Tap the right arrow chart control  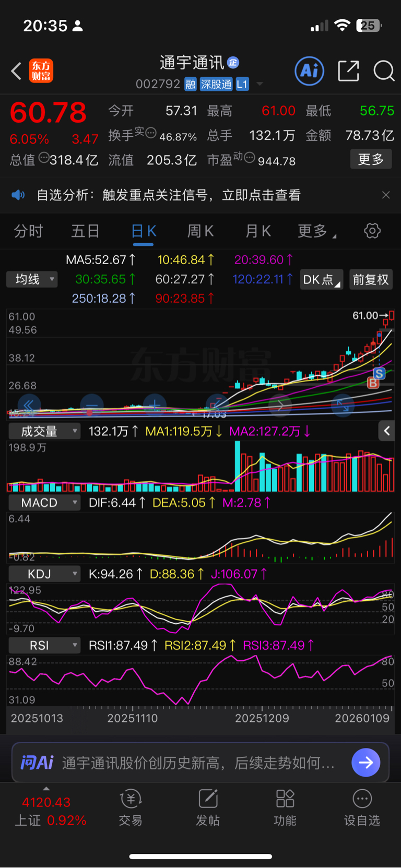280,405
